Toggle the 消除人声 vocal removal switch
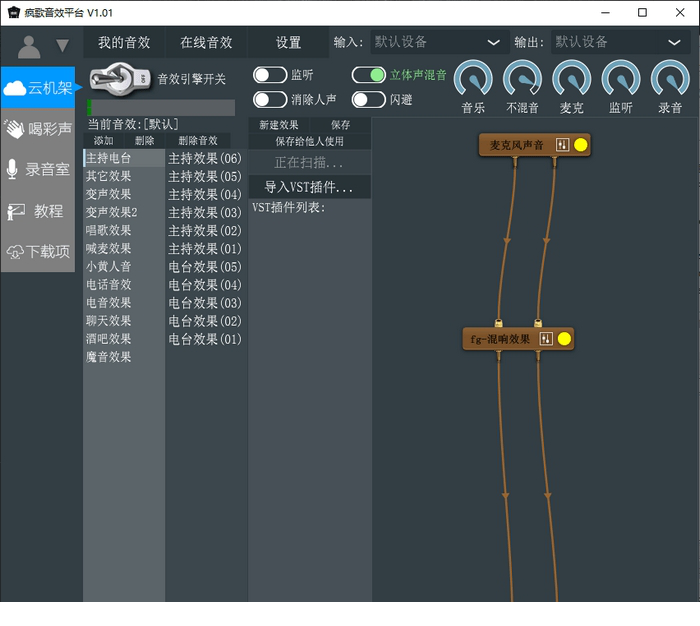Viewport: 700px width, 626px height. click(270, 100)
